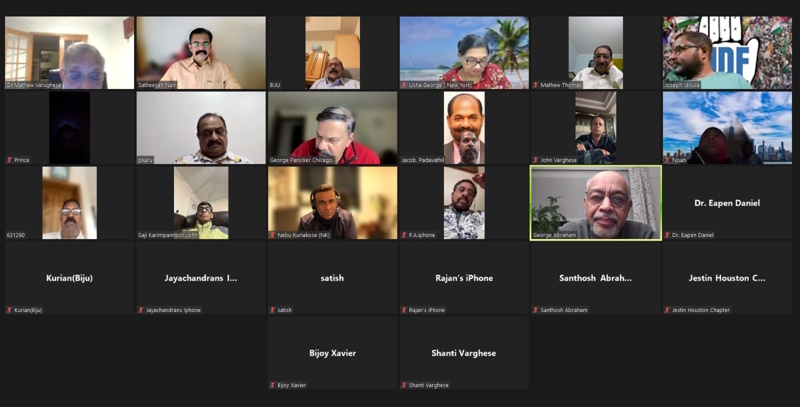Select Nebu Kuriakose (NK) video tile
This screenshot has width=800, height=407.
[x=332, y=202]
